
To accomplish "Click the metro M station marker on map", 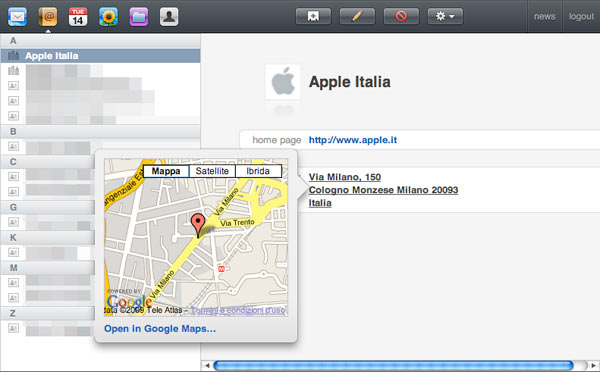I will (x=221, y=269).
